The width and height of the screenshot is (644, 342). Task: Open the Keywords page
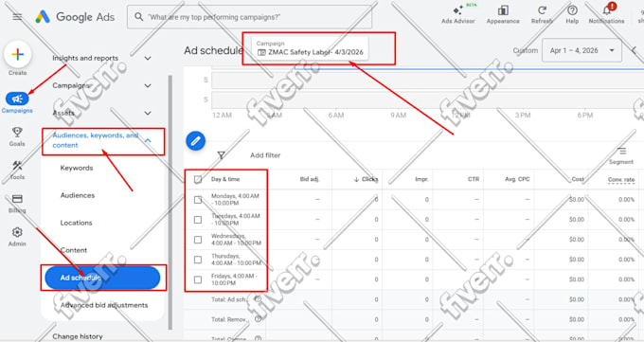click(x=77, y=168)
